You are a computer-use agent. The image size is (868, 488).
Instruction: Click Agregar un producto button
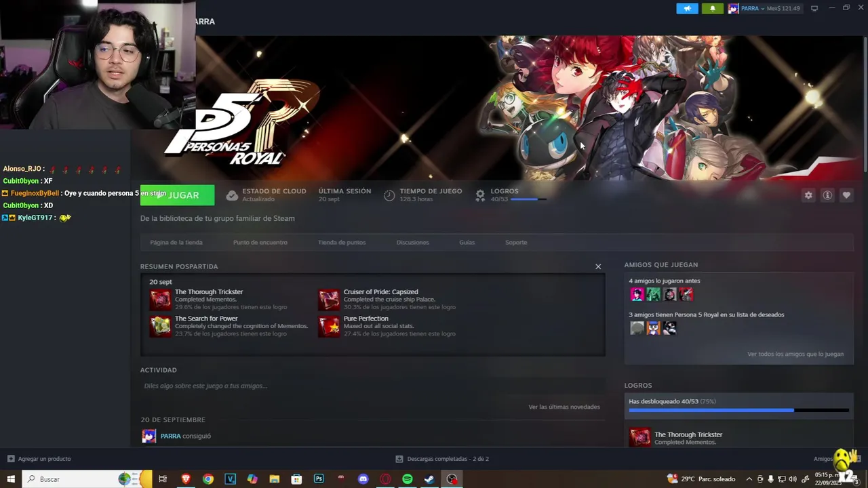pyautogui.click(x=39, y=459)
